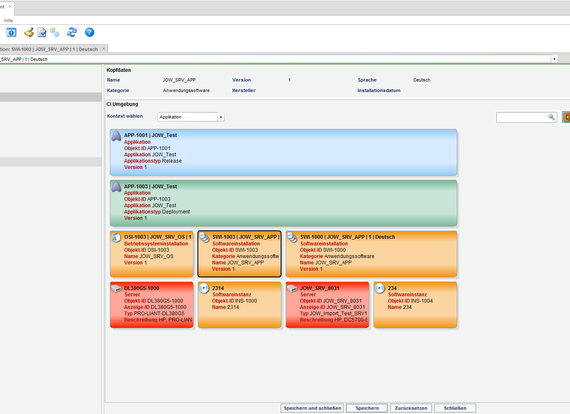This screenshot has width=570, height=414.
Task: Click the server icon on DL380G5-1000 card
Action: coord(116,288)
